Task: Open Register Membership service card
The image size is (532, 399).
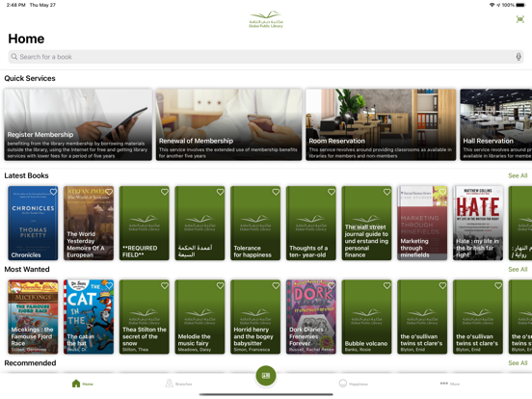Action: pyautogui.click(x=78, y=124)
